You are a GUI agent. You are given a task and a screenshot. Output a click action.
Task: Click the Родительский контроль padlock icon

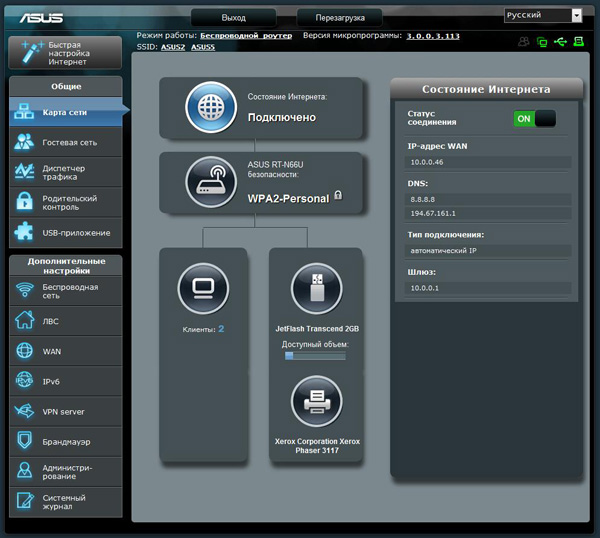24,202
